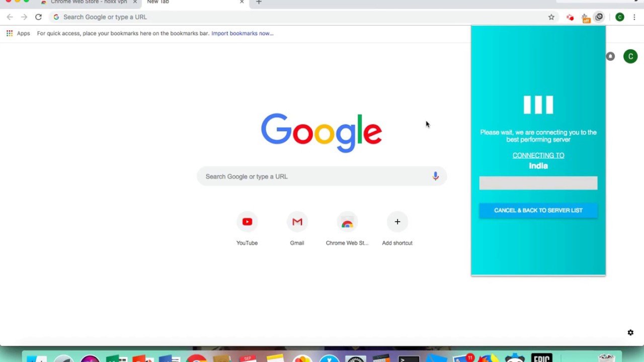Image resolution: width=644 pixels, height=362 pixels.
Task: Open Epic Games Launcher in the Dock
Action: coord(542,358)
